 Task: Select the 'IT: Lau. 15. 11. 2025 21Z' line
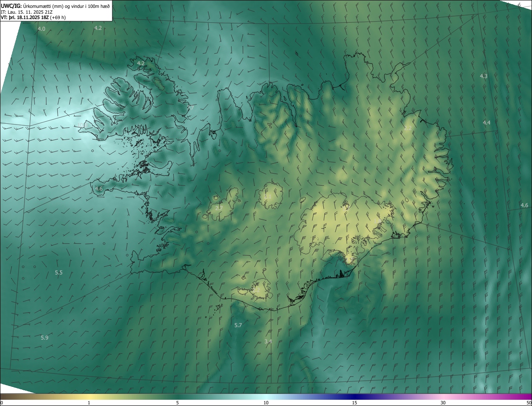pos(27,12)
